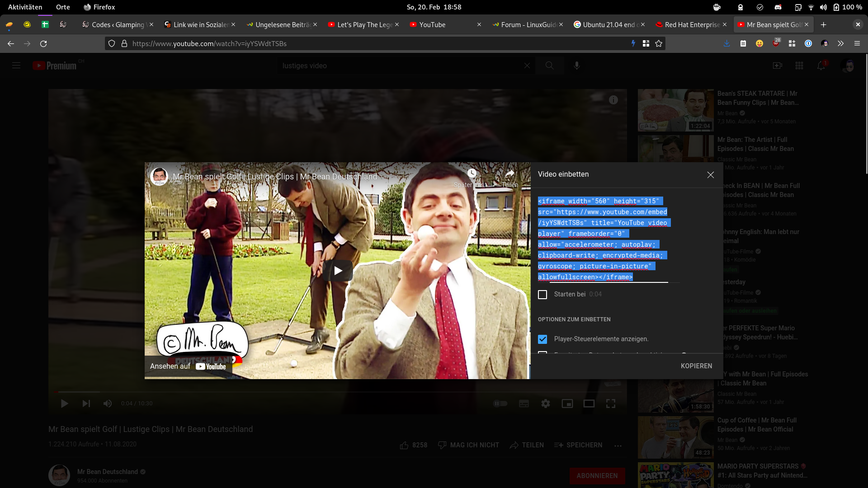Open the Orte menu
The width and height of the screenshot is (868, 488).
click(63, 7)
